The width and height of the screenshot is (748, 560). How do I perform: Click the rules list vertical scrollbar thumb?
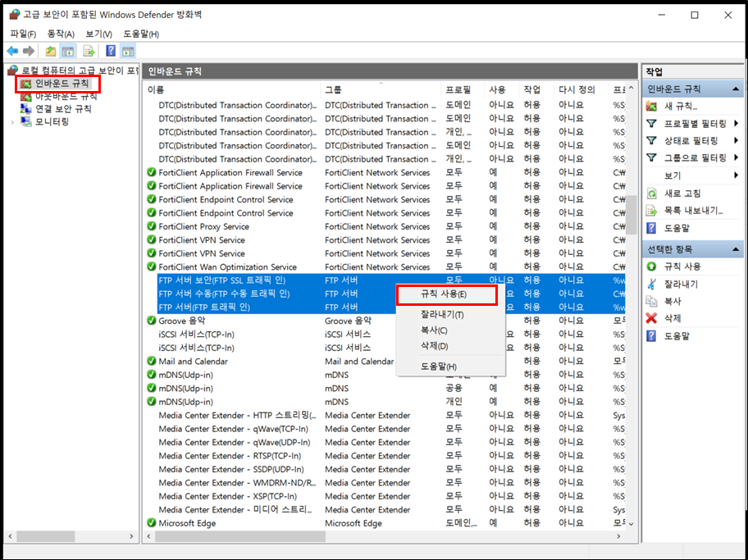coord(632,215)
